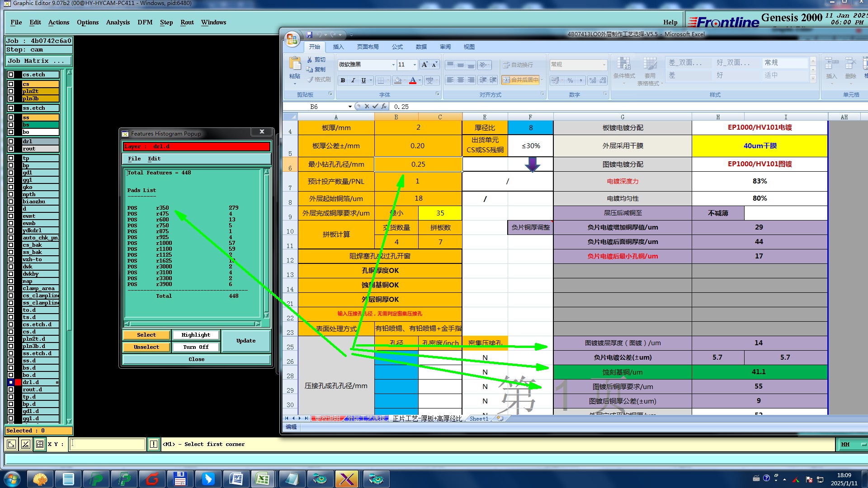The image size is (868, 488).
Task: Toggle the rout layer checkbox
Action: 11,149
